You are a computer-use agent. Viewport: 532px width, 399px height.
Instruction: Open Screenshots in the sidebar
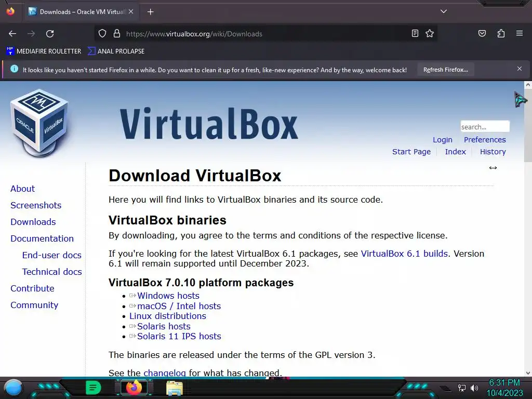pyautogui.click(x=36, y=205)
